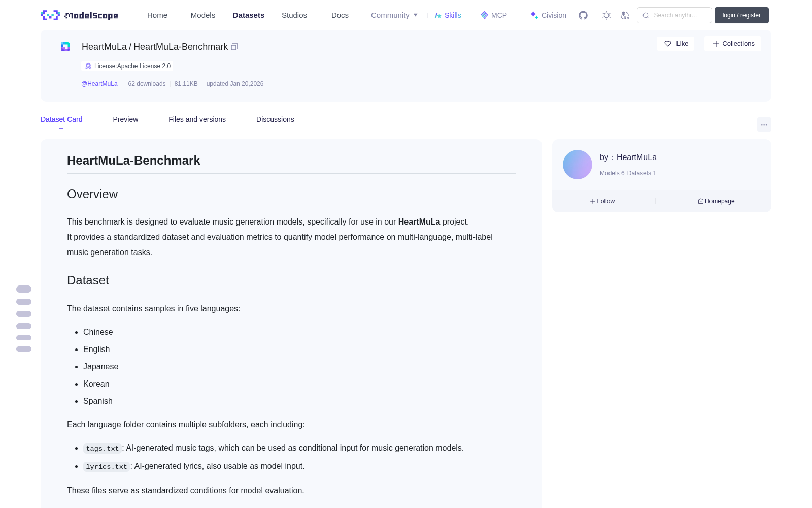The width and height of the screenshot is (812, 508).
Task: Follow the HeartMuLa author
Action: click(x=602, y=201)
